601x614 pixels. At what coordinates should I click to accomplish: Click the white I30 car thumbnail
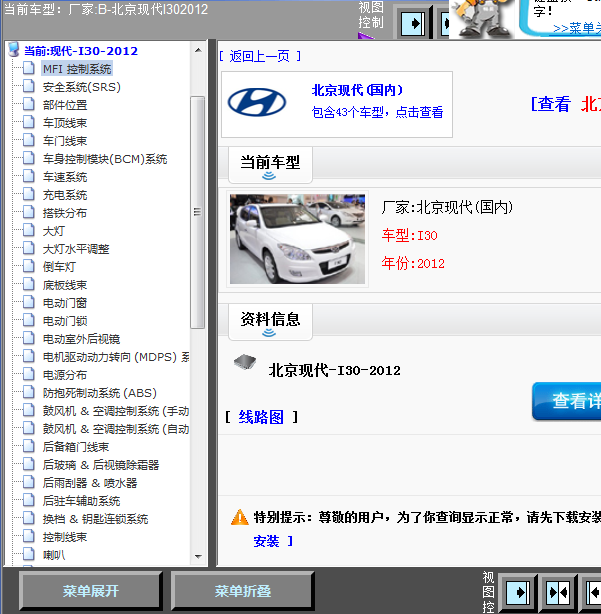[298, 239]
